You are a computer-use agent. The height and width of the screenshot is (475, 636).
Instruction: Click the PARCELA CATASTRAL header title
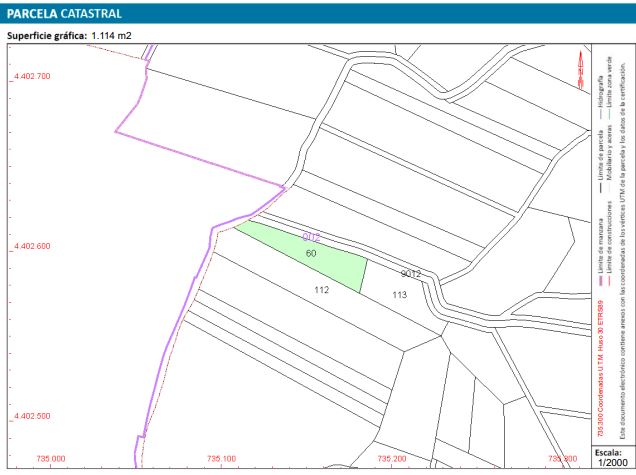point(65,14)
